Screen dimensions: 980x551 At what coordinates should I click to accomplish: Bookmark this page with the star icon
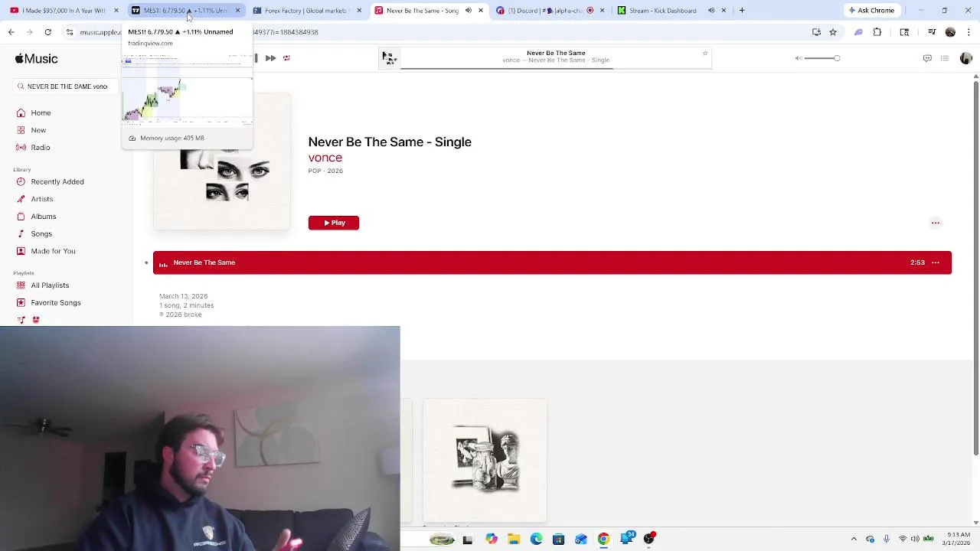click(x=833, y=32)
